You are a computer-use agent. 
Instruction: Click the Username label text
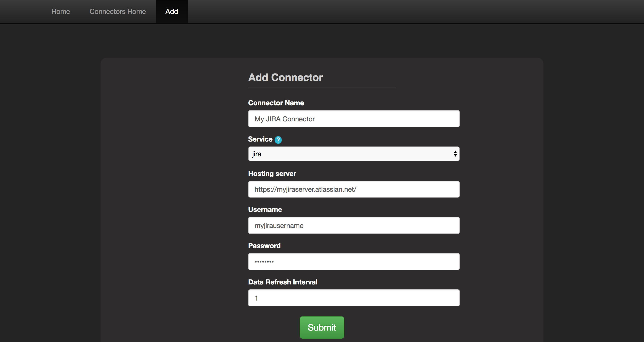click(x=265, y=210)
